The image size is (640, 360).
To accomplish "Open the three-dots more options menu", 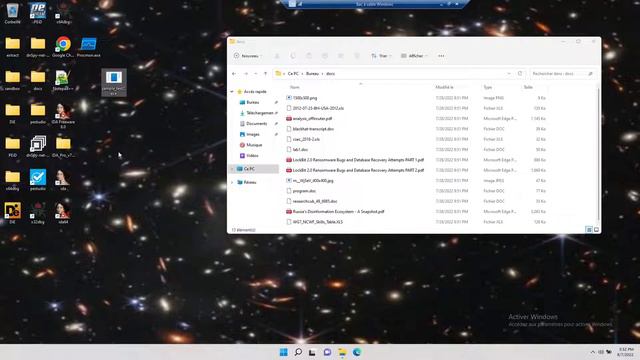I will pyautogui.click(x=441, y=56).
